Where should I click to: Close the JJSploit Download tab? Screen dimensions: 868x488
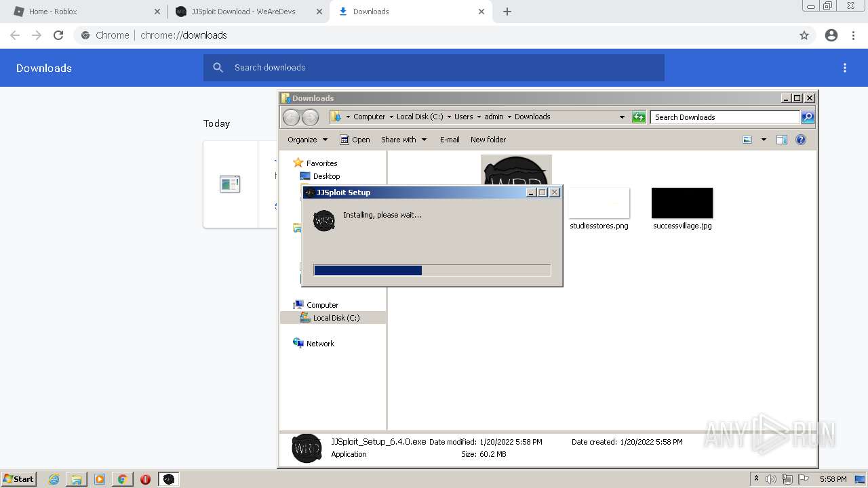(319, 12)
